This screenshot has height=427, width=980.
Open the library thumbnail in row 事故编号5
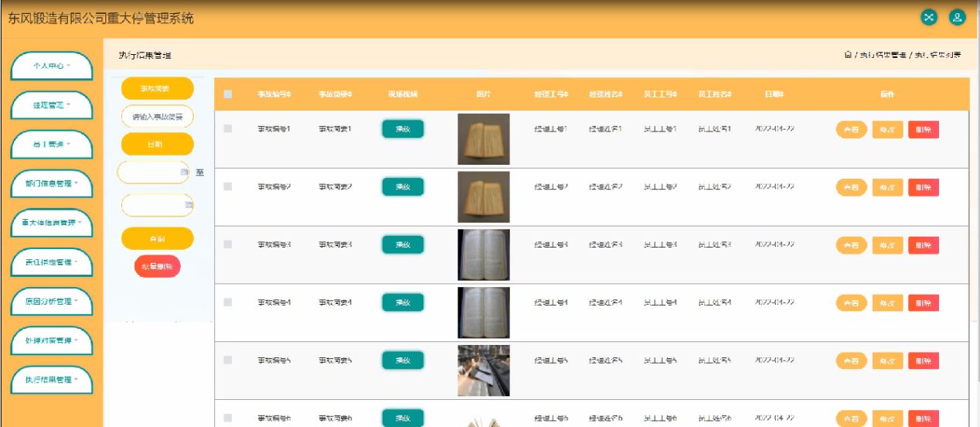484,371
